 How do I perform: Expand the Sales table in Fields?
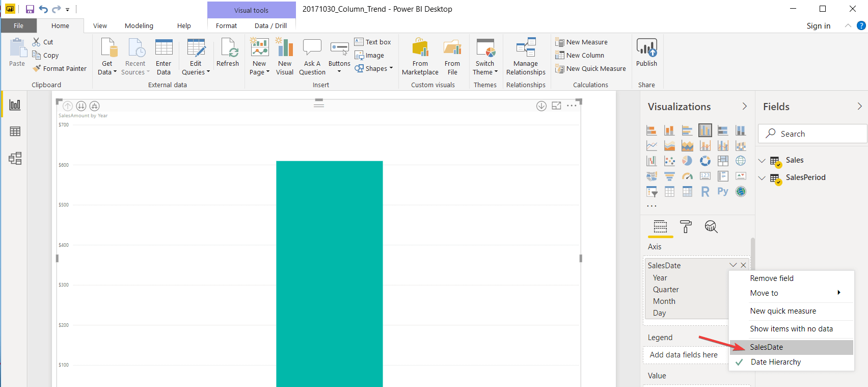(762, 161)
